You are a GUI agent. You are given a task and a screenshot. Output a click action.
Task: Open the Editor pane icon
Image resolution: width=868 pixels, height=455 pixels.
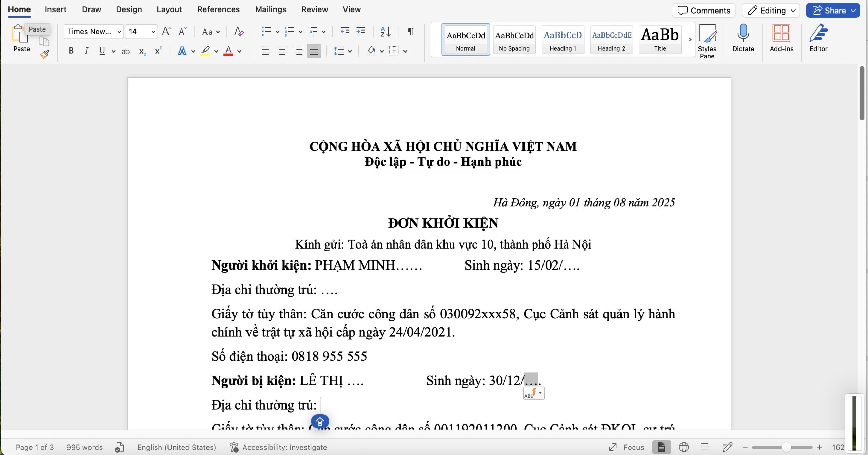[x=818, y=38]
